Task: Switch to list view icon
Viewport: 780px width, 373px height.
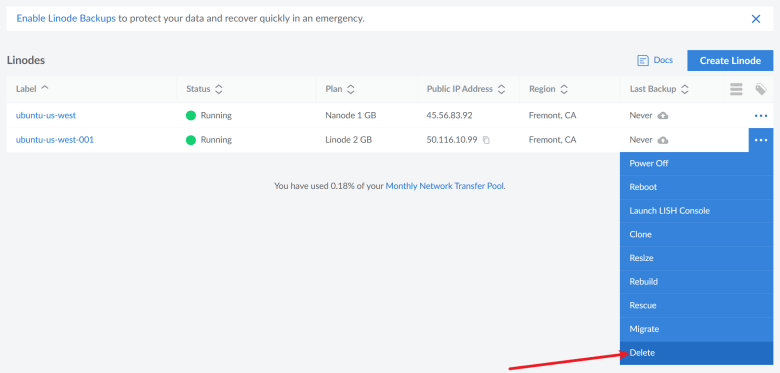Action: [736, 89]
